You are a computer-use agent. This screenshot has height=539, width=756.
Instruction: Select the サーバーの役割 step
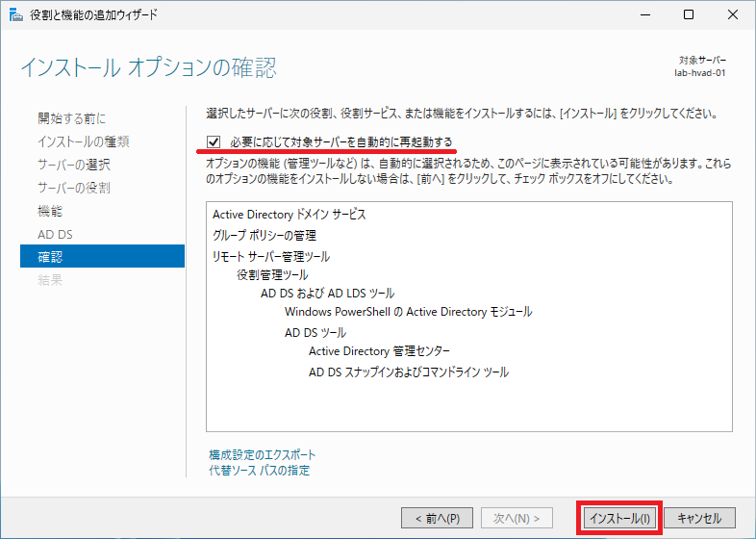74,188
